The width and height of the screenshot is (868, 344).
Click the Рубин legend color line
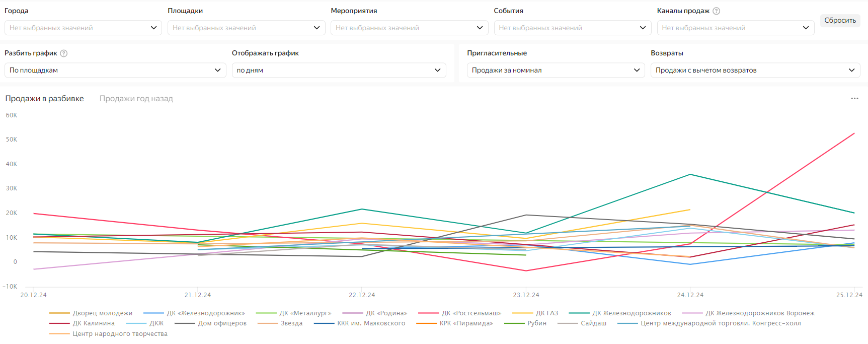pyautogui.click(x=514, y=323)
